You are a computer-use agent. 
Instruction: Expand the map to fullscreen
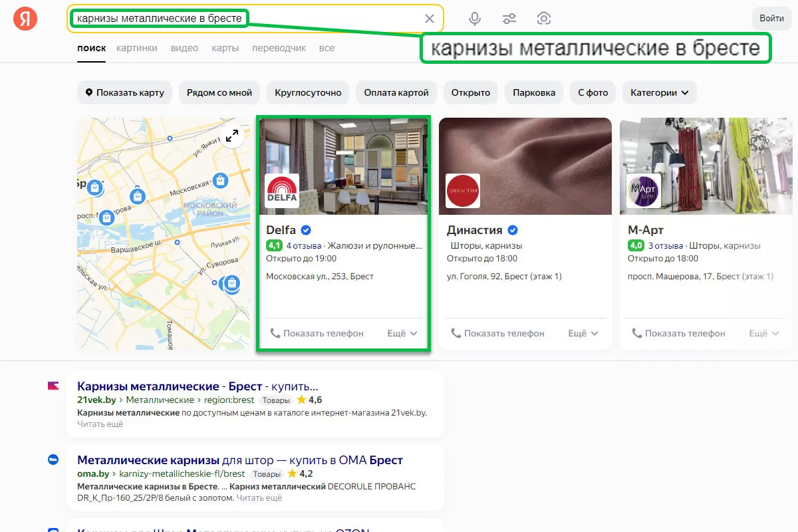231,136
